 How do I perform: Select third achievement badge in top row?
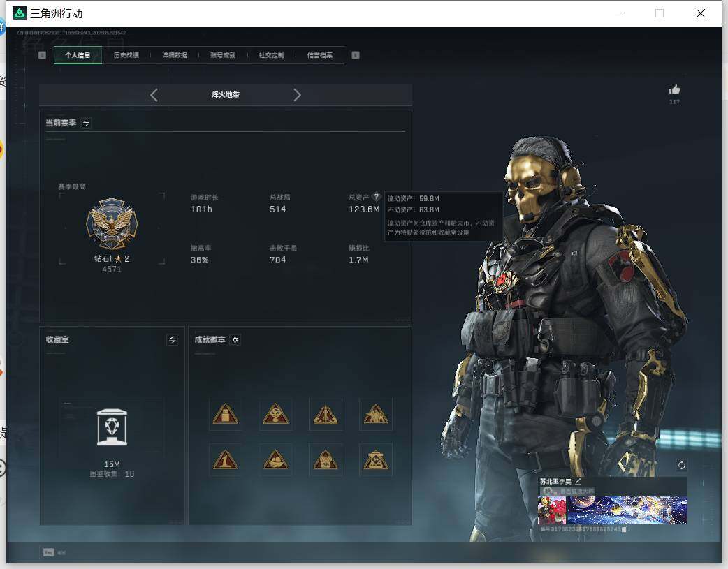326,414
